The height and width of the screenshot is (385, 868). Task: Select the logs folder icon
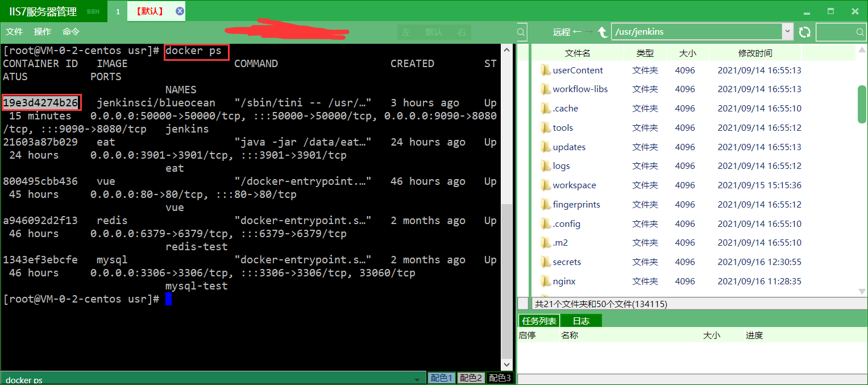click(546, 165)
